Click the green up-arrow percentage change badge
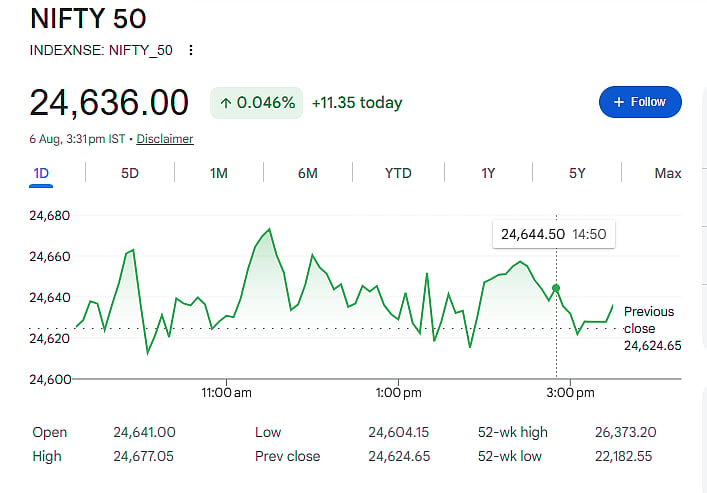This screenshot has height=493, width=707. click(x=256, y=103)
